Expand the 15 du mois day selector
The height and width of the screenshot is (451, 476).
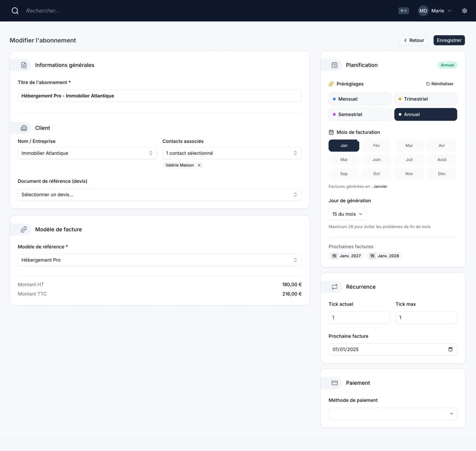point(347,214)
